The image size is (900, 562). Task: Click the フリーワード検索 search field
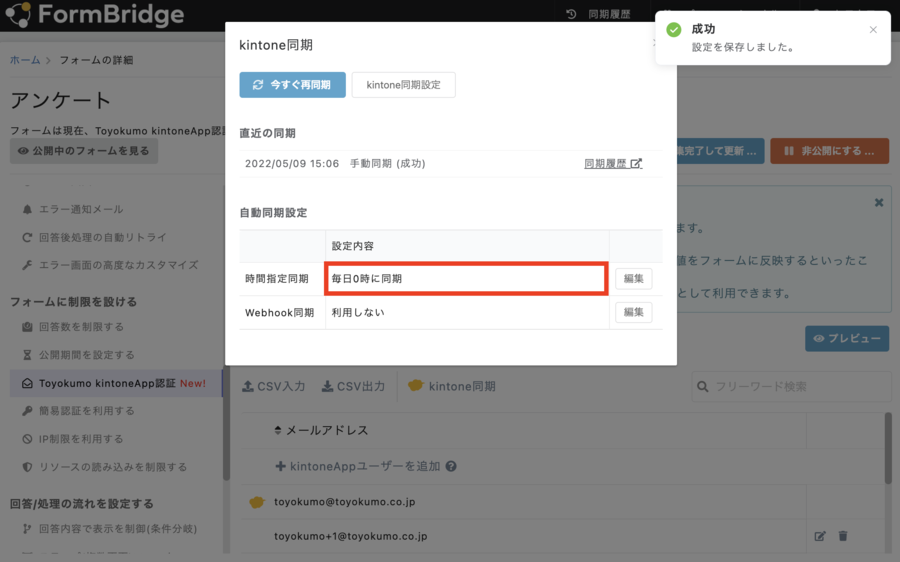(x=791, y=386)
